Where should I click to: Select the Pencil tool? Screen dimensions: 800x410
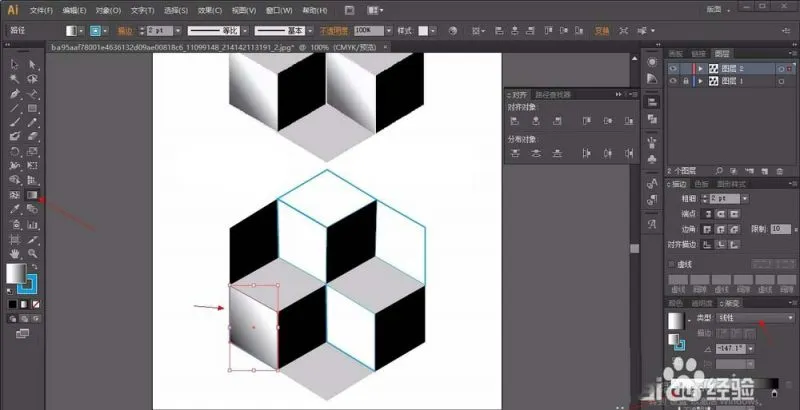(x=32, y=122)
